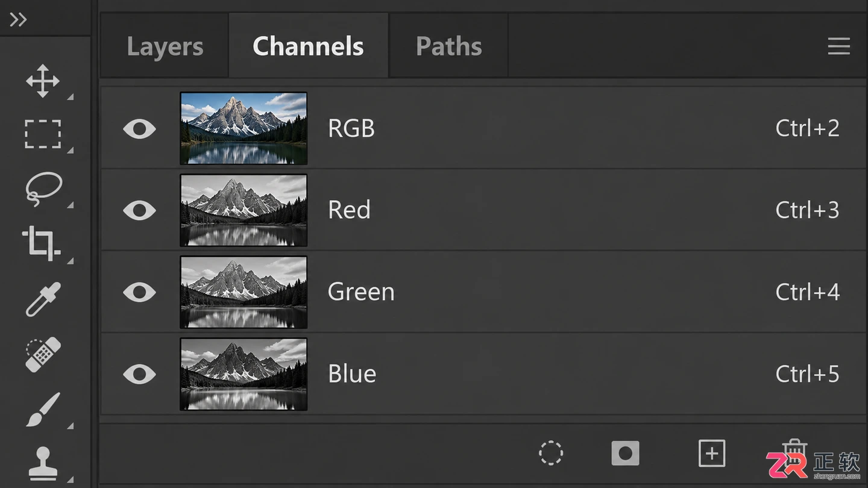Click the Ctrl+5 shortcut label
Screen dimensions: 868x488
(x=807, y=374)
